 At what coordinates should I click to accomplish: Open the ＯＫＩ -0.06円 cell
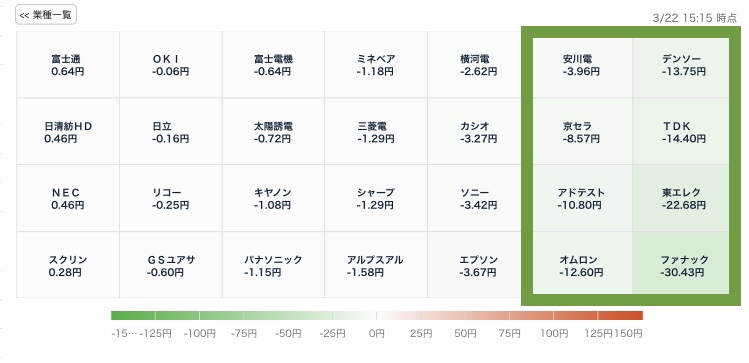click(171, 64)
